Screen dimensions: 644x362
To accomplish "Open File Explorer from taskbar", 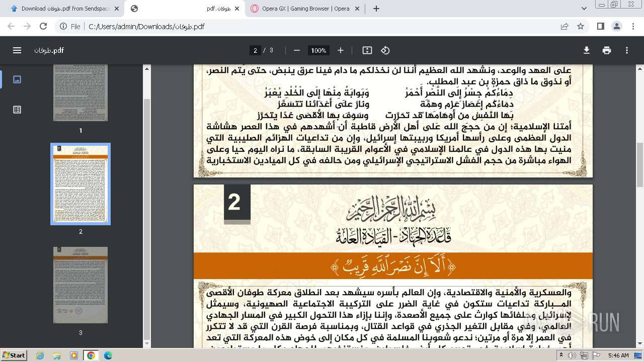I will [x=57, y=355].
